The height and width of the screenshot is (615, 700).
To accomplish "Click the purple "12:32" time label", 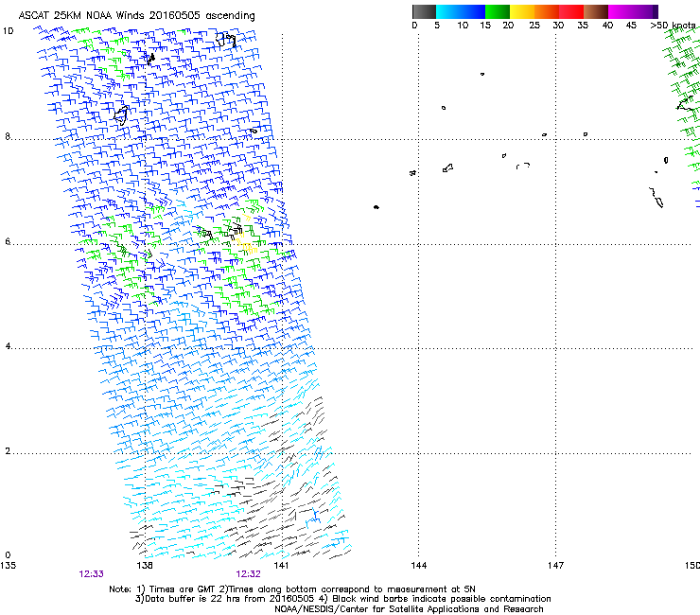I will pyautogui.click(x=248, y=574).
